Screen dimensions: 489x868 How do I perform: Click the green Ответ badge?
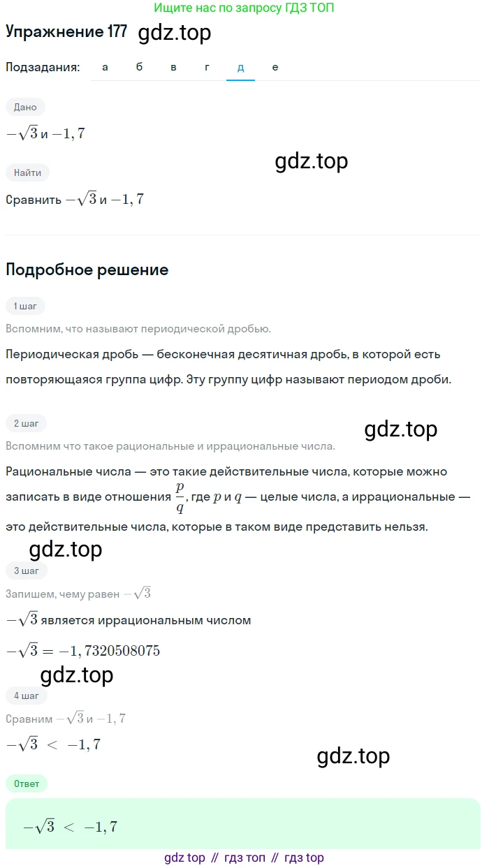pos(27,784)
